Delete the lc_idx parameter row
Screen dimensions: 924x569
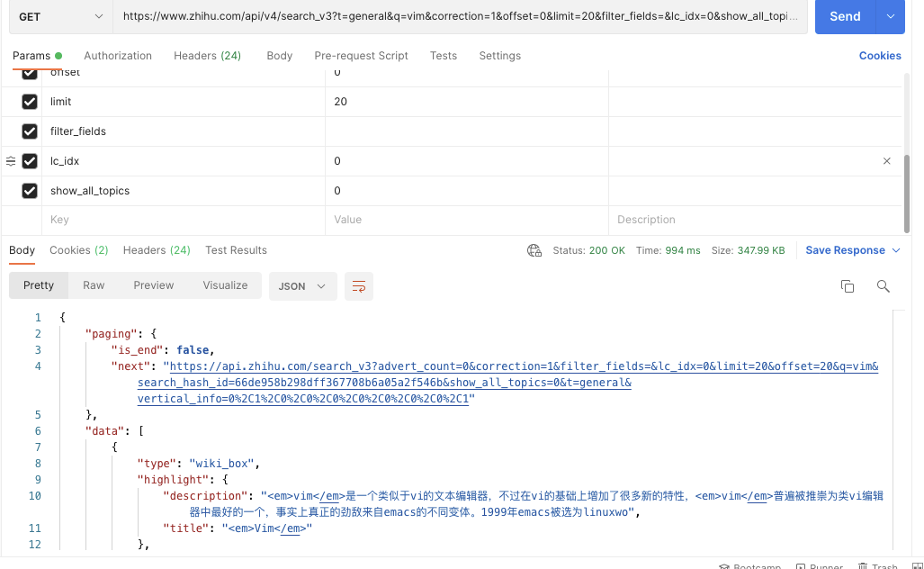tap(887, 161)
